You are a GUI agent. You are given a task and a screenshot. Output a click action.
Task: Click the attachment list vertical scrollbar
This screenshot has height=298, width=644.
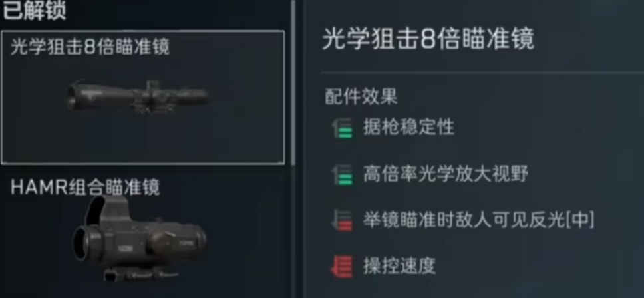click(293, 82)
